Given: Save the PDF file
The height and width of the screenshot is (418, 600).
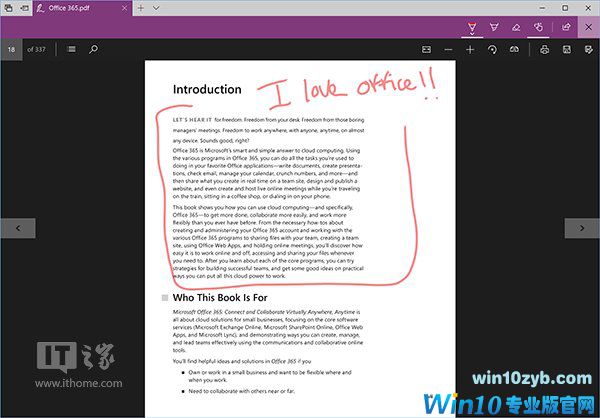Looking at the screenshot, I should (567, 49).
